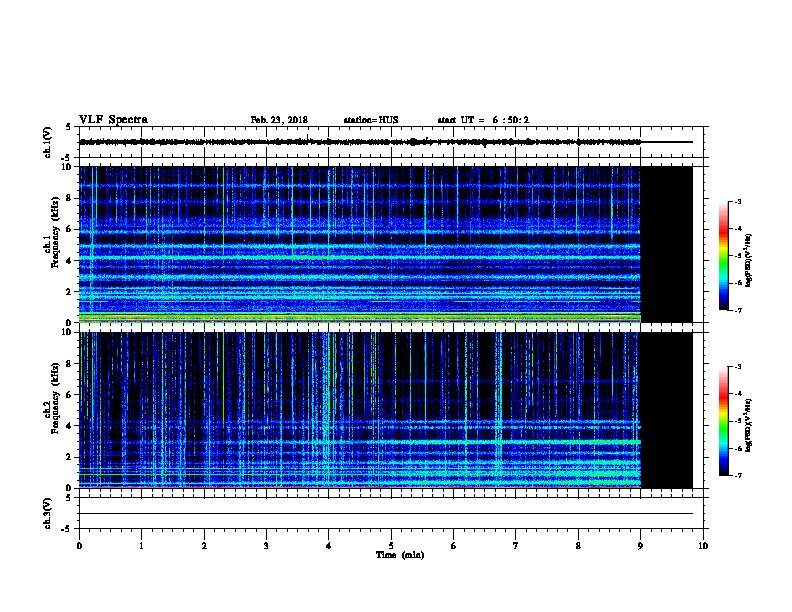Viewport: 792px width, 612px height.
Task: Click the flat ch.3 voltage trace line
Action: click(x=386, y=514)
